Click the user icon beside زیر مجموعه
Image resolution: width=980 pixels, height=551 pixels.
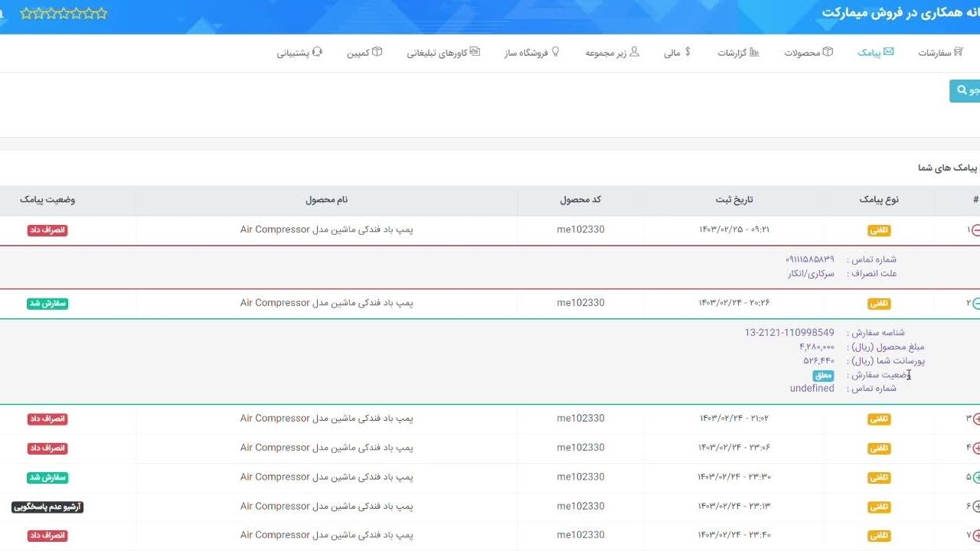click(x=634, y=52)
